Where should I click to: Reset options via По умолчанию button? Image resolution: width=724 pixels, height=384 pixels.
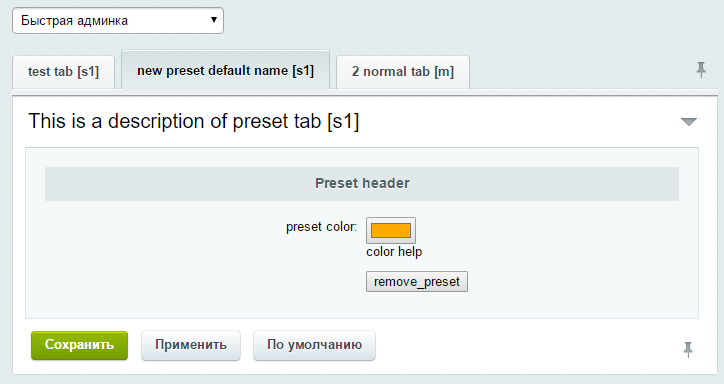click(x=314, y=345)
